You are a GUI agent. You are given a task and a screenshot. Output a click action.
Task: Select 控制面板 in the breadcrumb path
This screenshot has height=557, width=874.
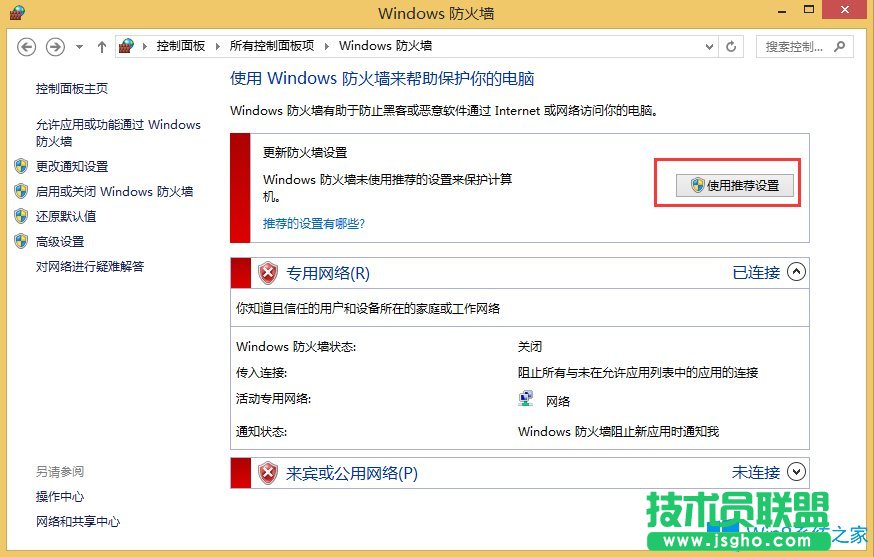coord(181,46)
